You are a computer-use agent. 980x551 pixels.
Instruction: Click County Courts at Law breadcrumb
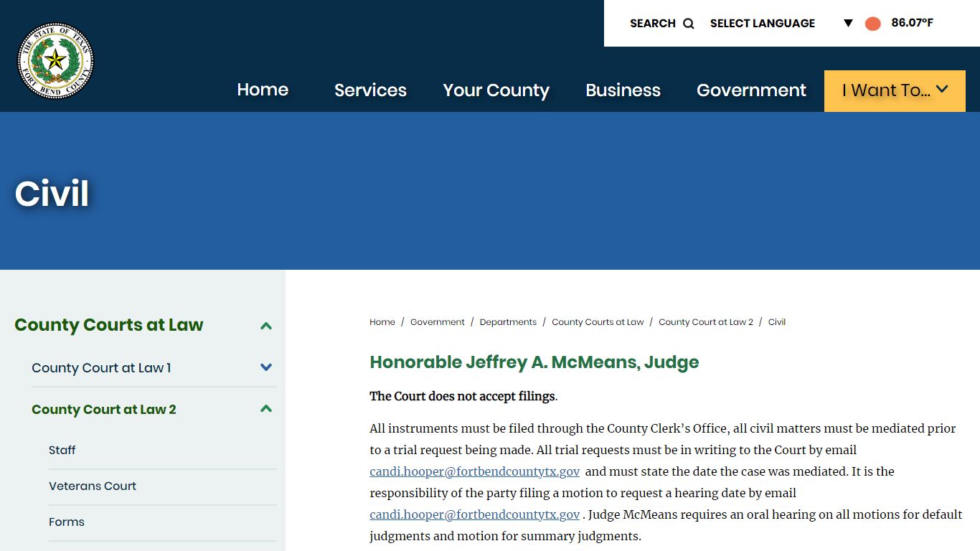click(598, 322)
